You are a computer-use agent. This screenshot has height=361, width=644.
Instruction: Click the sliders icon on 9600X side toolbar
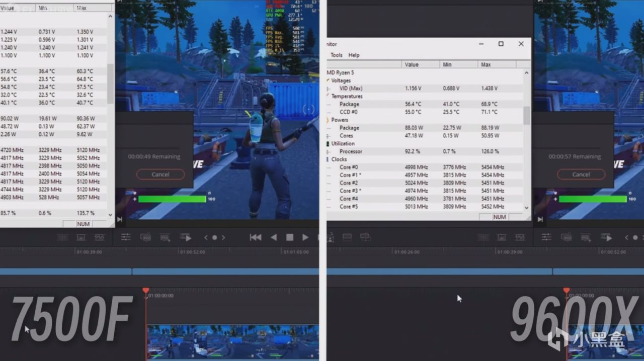pos(547,237)
